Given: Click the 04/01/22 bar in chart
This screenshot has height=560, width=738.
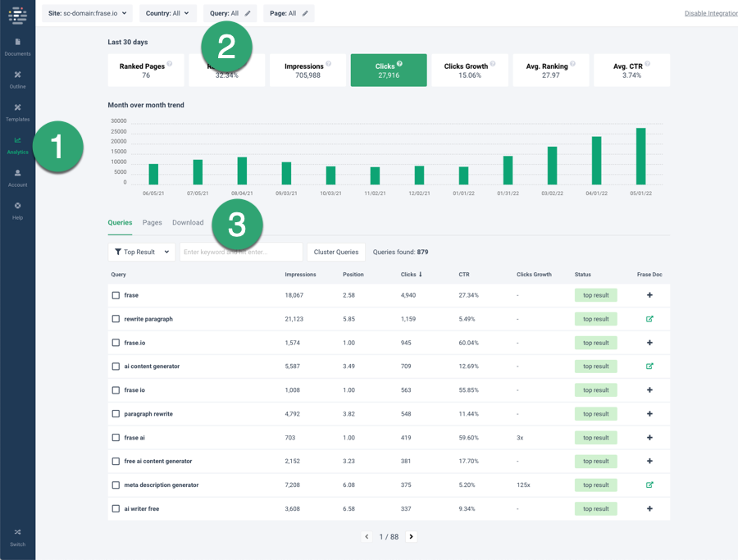Looking at the screenshot, I should [x=596, y=161].
